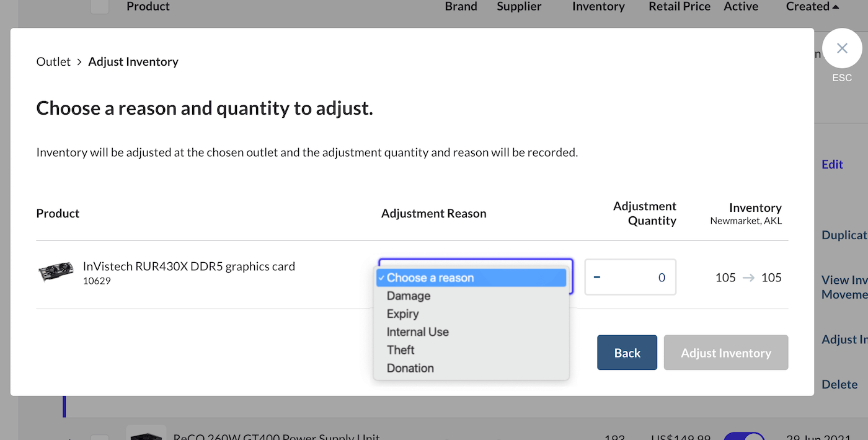Select Damage as the adjustment reason
Screen dimensions: 868x440
pyautogui.click(x=408, y=296)
